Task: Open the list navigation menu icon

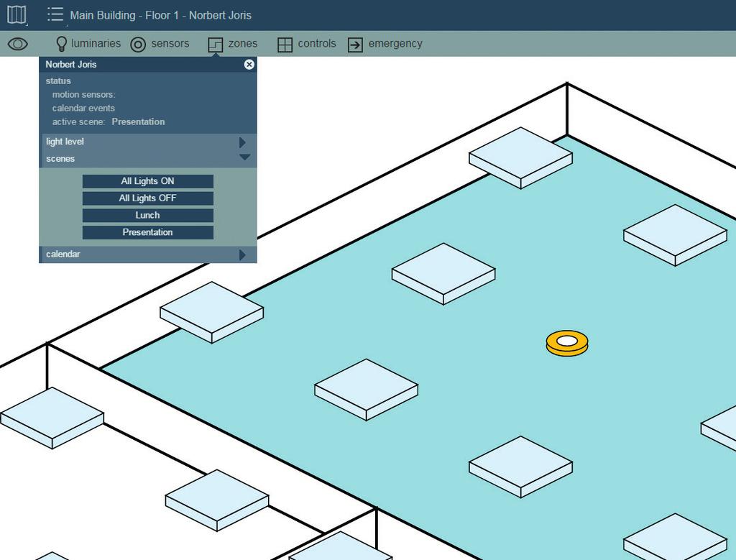Action: pos(55,14)
